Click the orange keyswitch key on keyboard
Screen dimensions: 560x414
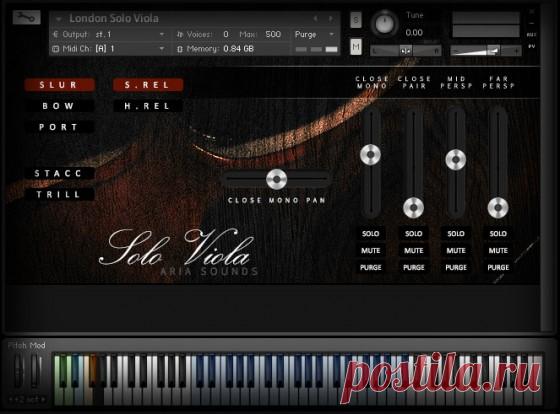(92, 370)
